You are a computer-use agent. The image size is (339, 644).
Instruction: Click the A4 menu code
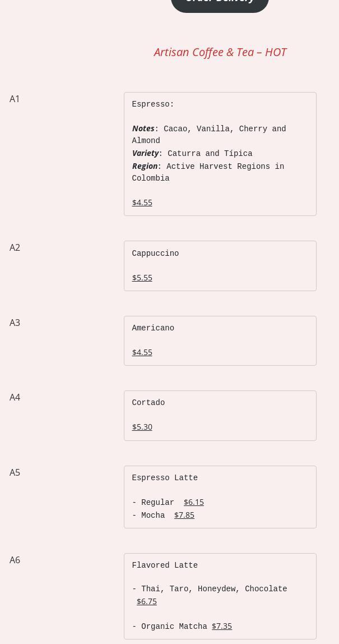[15, 397]
